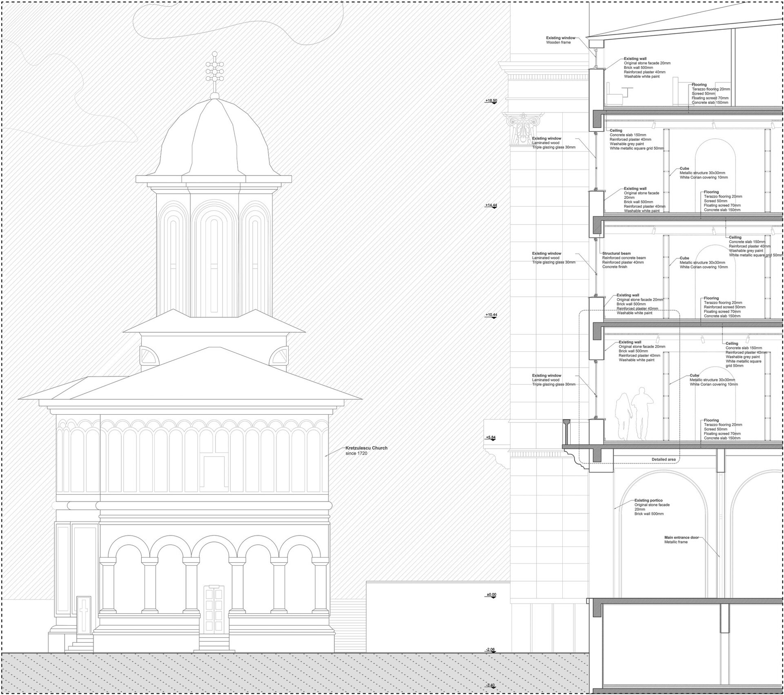Select the balcony balustrade beside the window

567,433
